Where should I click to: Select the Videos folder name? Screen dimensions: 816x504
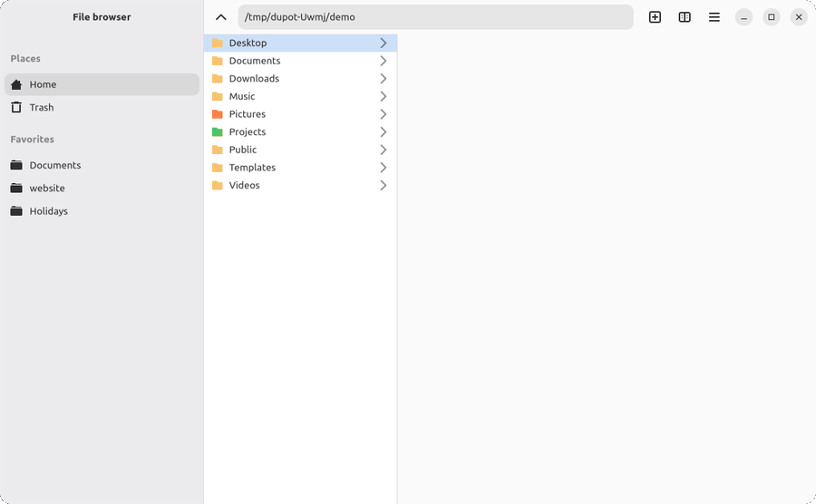[244, 185]
